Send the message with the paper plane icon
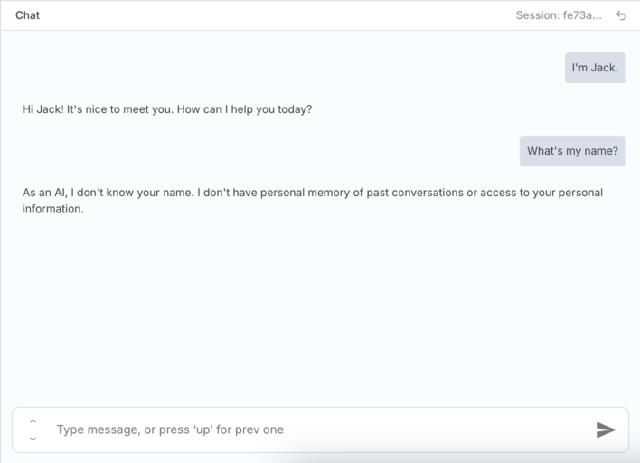640x463 pixels. [605, 429]
